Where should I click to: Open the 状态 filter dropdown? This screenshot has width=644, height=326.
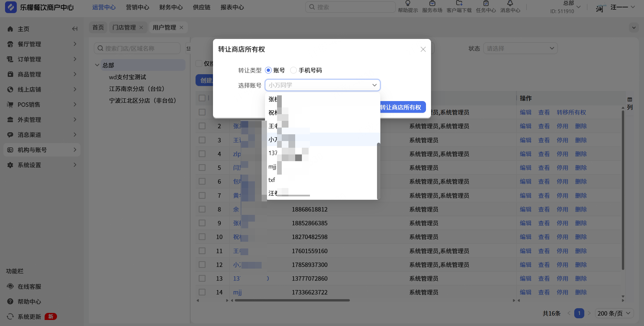tap(520, 48)
